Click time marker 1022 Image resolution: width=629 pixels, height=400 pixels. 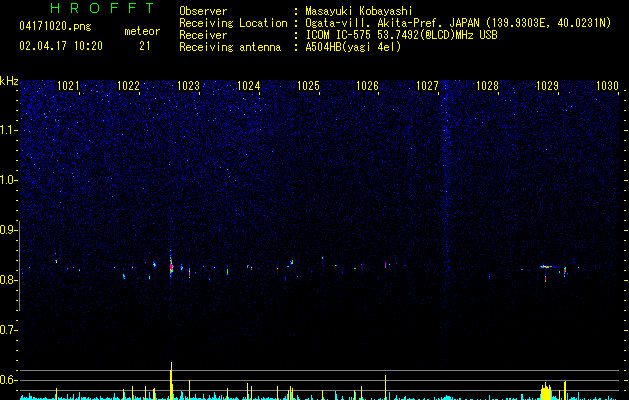point(128,86)
